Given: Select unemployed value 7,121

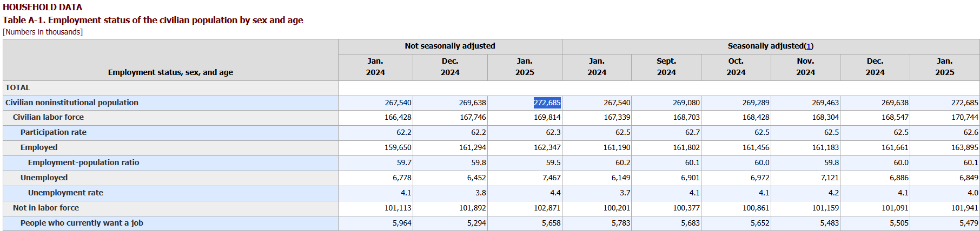Looking at the screenshot, I should pyautogui.click(x=830, y=178).
